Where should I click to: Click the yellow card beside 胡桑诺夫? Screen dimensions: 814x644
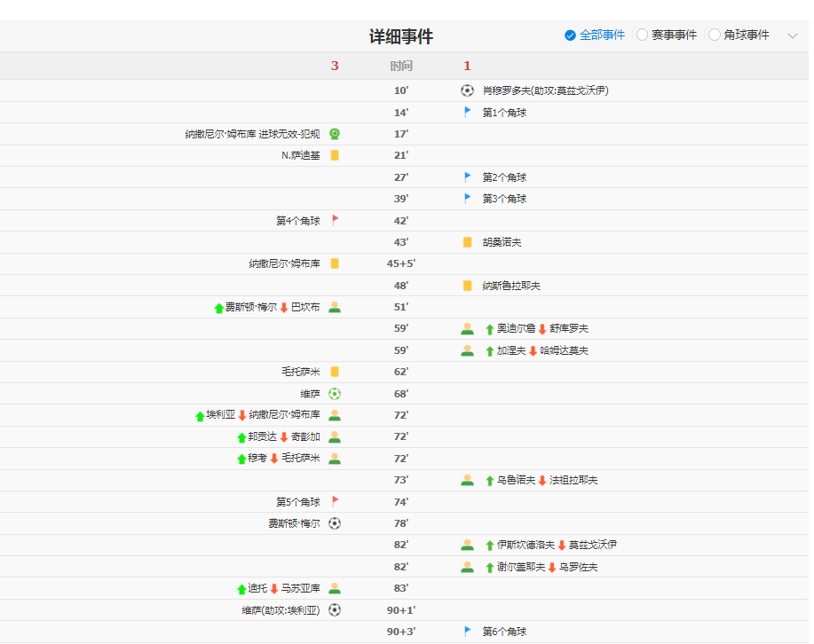[467, 242]
